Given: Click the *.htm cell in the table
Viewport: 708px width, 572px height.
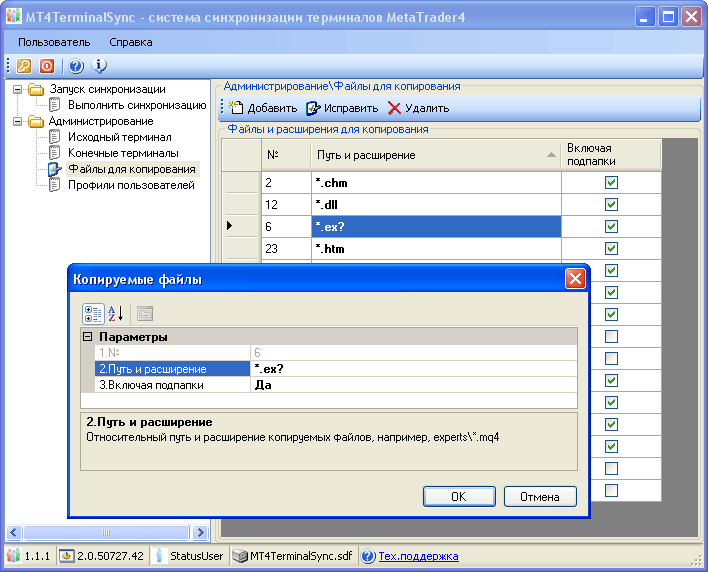Looking at the screenshot, I should (x=436, y=248).
